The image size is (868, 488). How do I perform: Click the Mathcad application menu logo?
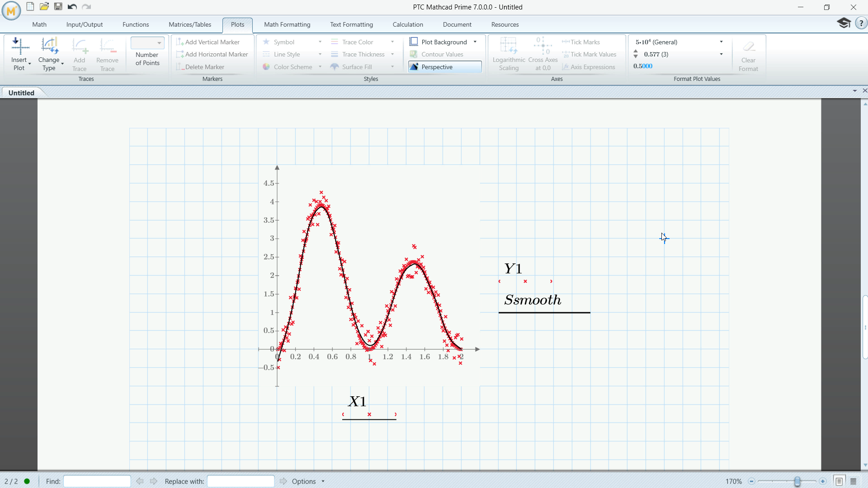tap(11, 10)
